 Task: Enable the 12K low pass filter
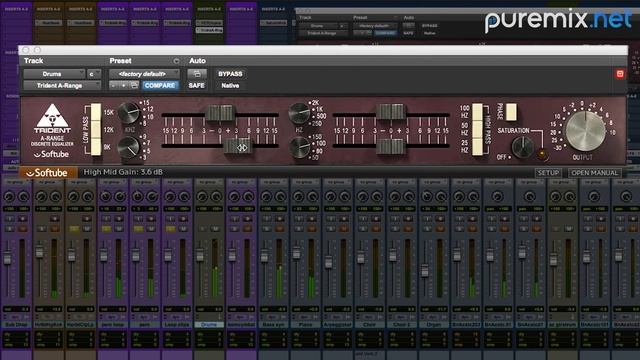pos(96,129)
